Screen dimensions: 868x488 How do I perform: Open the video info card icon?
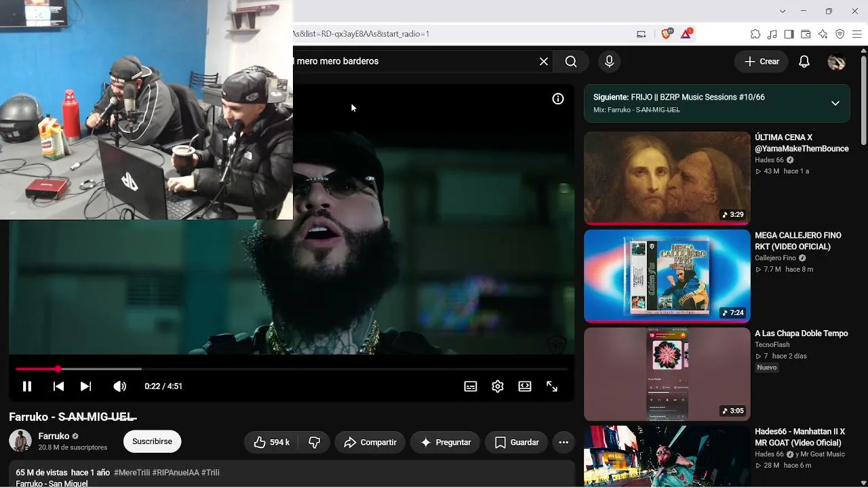point(558,99)
